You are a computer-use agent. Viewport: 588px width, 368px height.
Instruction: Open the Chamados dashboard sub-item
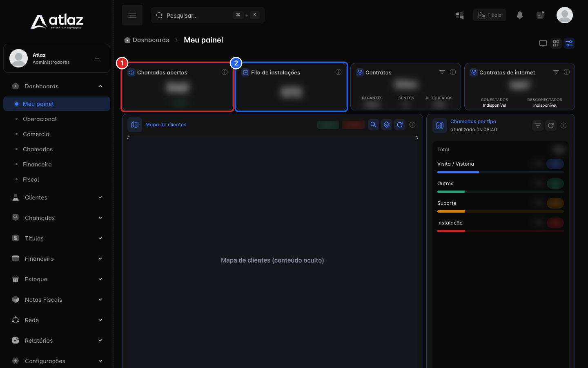point(38,149)
